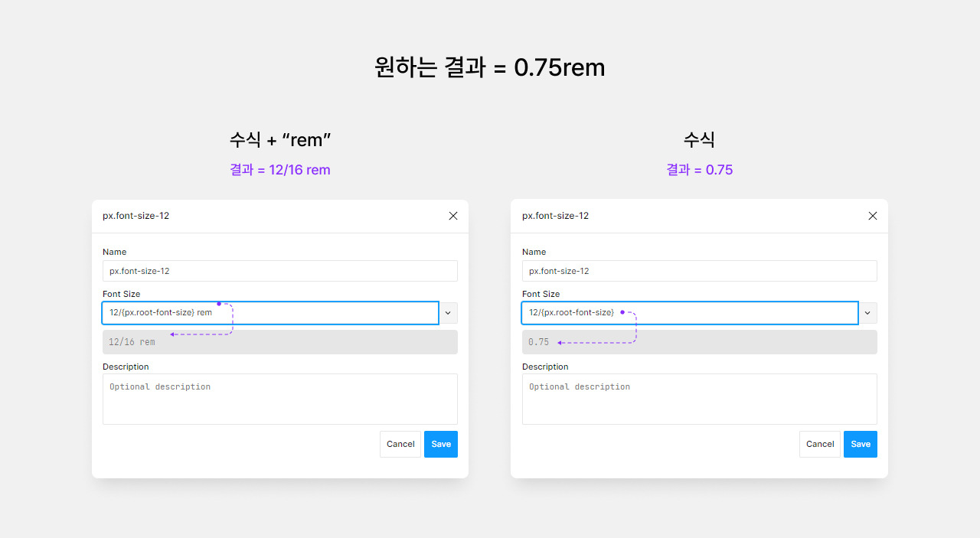The image size is (980, 538).
Task: Click Save in the left dialog
Action: [440, 444]
